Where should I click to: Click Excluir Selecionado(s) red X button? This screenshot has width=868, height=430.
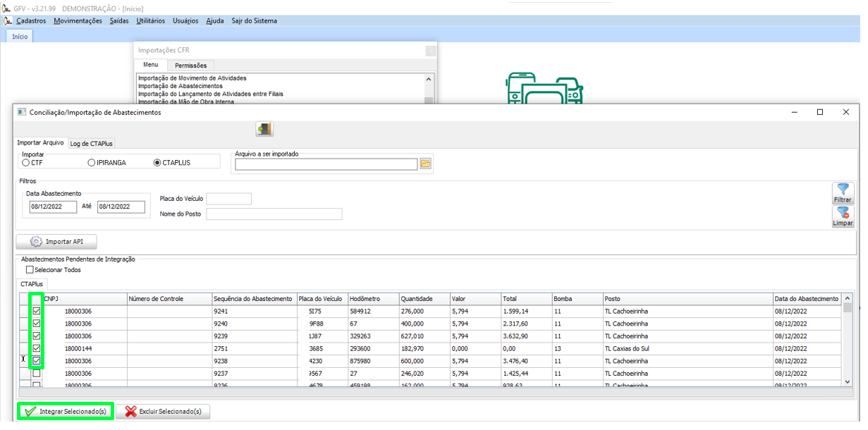163,411
